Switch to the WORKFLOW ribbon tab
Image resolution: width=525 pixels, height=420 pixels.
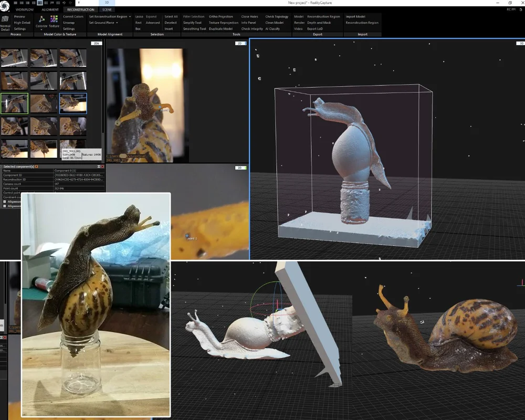[x=25, y=10]
